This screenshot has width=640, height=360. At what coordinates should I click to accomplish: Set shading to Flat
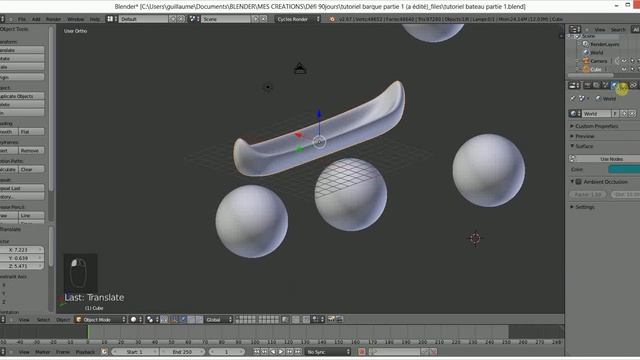(31, 131)
